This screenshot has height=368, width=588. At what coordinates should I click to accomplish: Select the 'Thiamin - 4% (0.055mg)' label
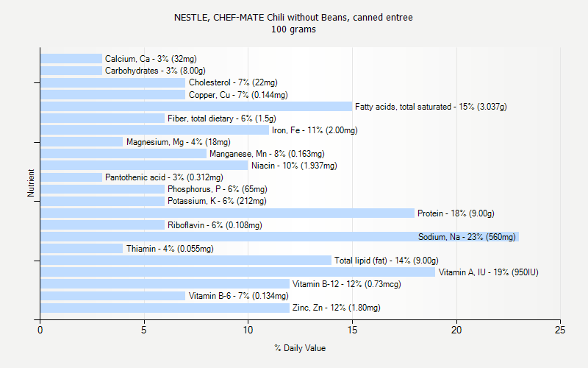point(170,249)
